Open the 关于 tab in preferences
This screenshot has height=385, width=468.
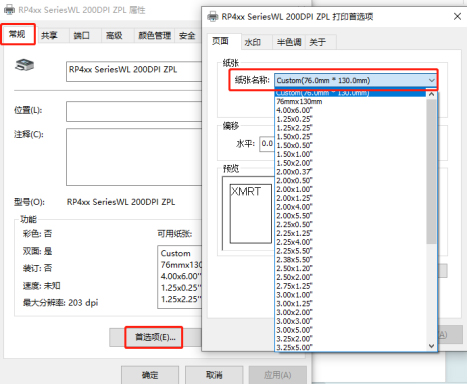pos(317,42)
